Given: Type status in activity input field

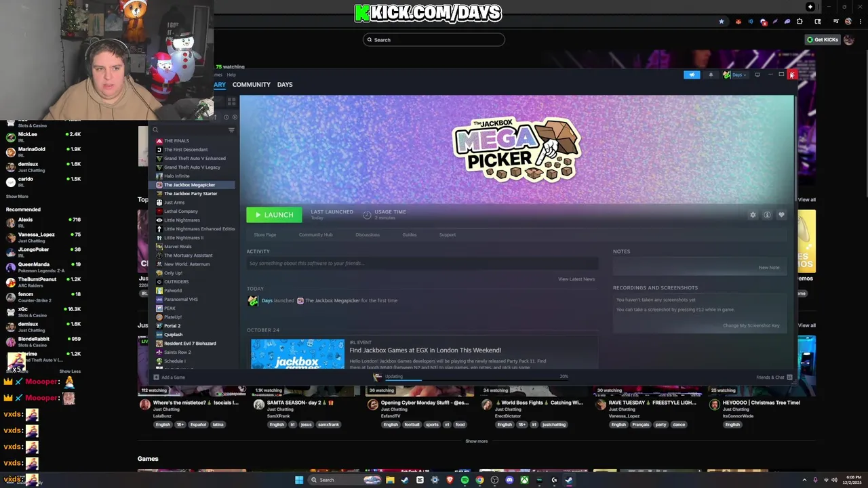Looking at the screenshot, I should pyautogui.click(x=422, y=264).
